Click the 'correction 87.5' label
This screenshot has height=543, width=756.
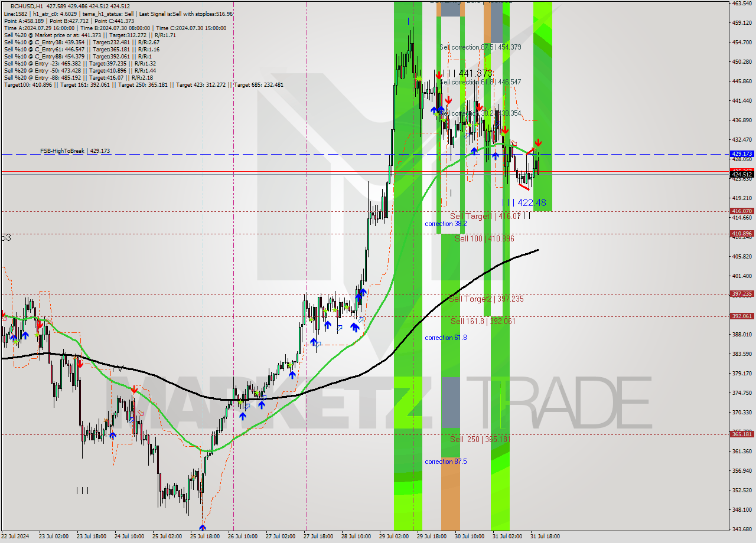pyautogui.click(x=445, y=462)
